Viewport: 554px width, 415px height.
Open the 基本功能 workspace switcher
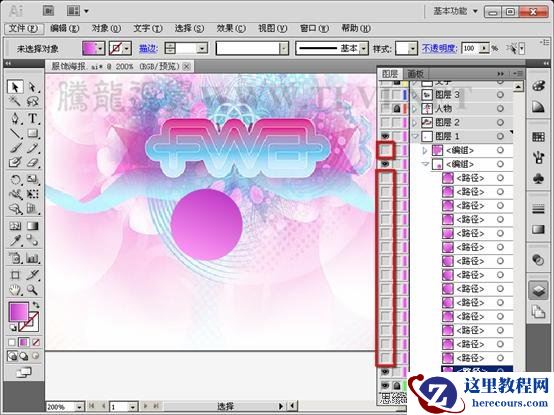coord(456,11)
